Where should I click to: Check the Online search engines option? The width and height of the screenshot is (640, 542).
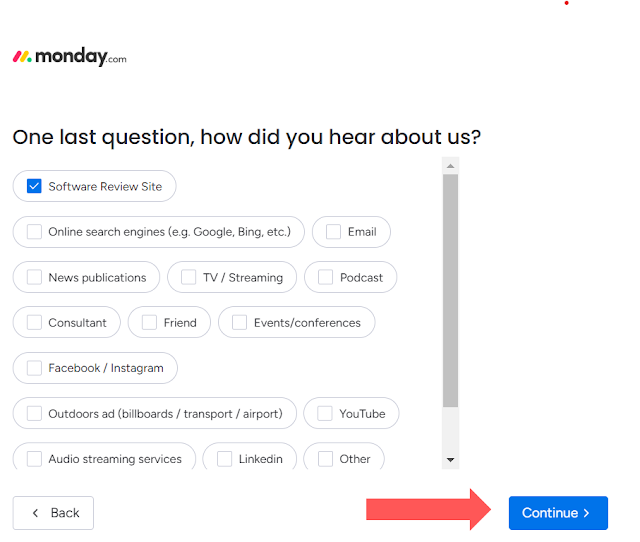pos(34,232)
